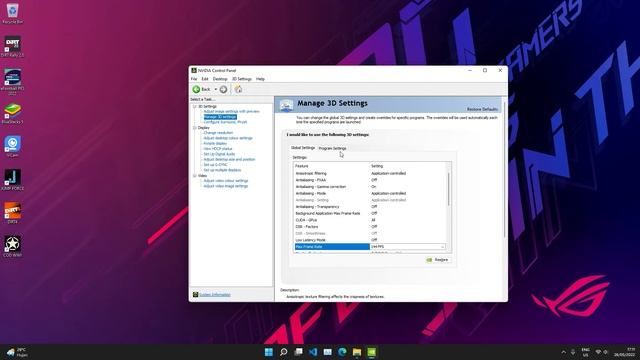640x360 pixels.
Task: Select the Antialiasing - FXAA row
Action: pos(370,180)
